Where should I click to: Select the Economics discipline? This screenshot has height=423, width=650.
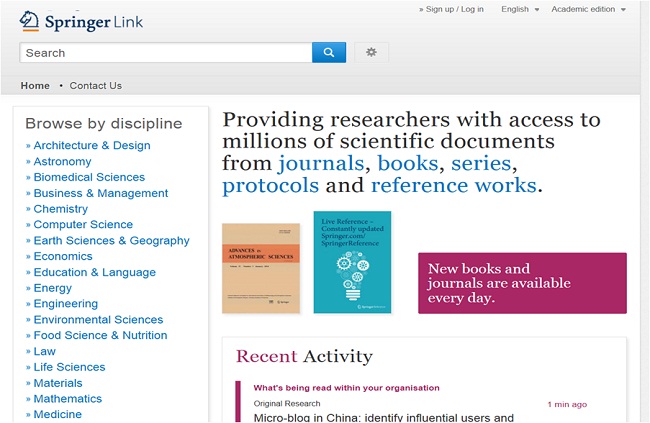(x=63, y=256)
